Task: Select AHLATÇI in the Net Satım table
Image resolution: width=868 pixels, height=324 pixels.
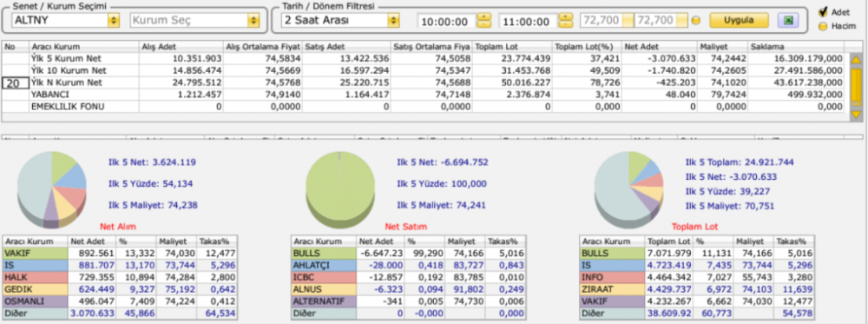Action: tap(409, 265)
